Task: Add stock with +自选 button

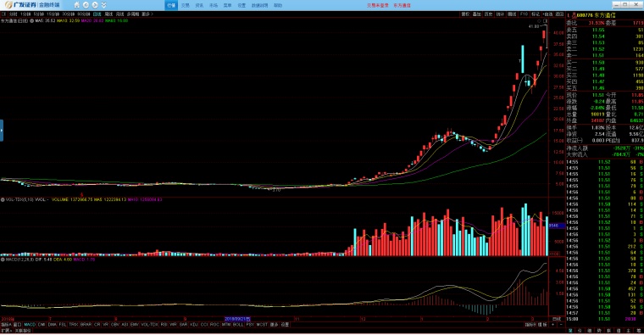Action: [x=547, y=14]
